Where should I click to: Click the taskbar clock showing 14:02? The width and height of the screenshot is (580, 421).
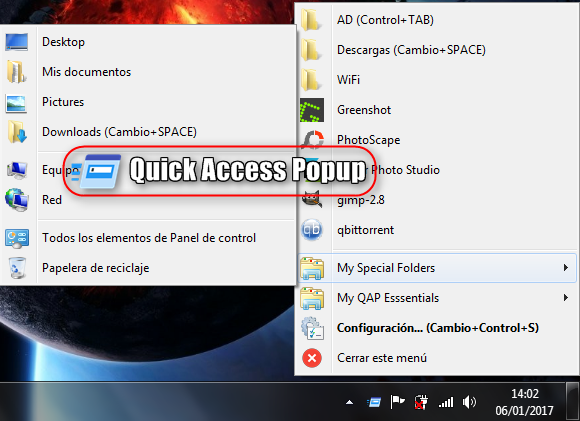click(525, 402)
